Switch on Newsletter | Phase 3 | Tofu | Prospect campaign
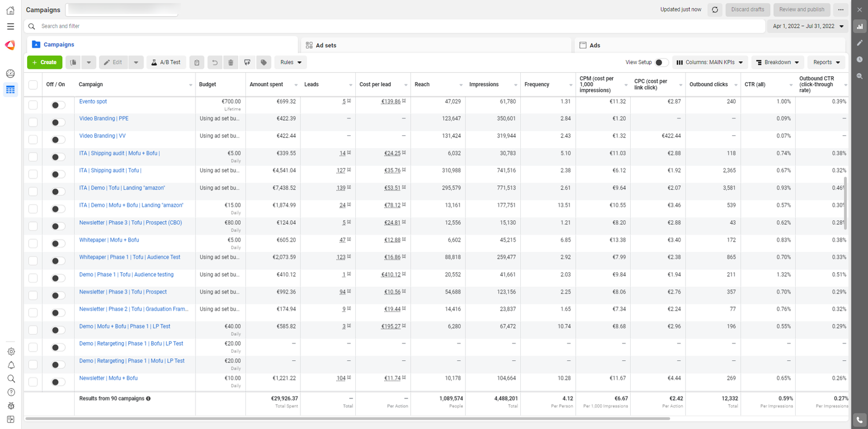The image size is (868, 429). point(58,295)
